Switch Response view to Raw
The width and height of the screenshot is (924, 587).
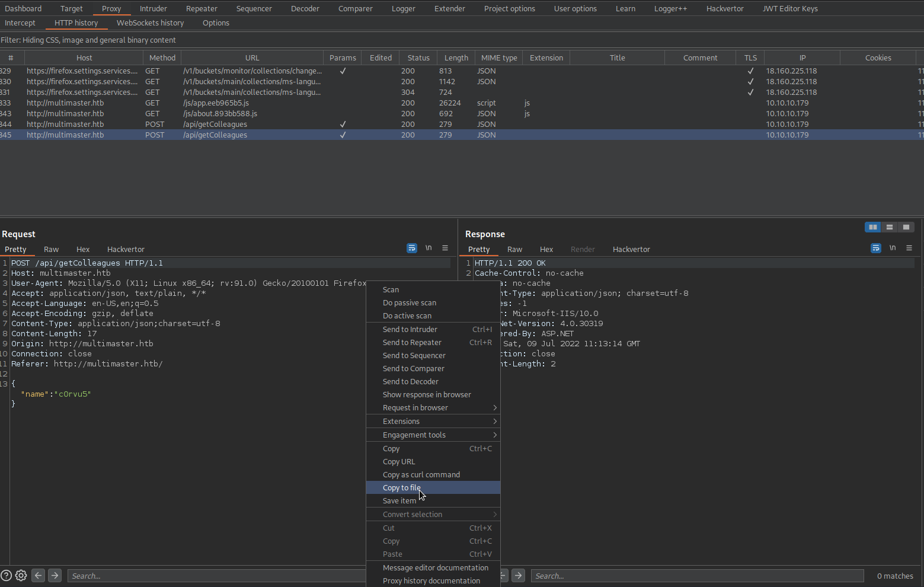515,249
